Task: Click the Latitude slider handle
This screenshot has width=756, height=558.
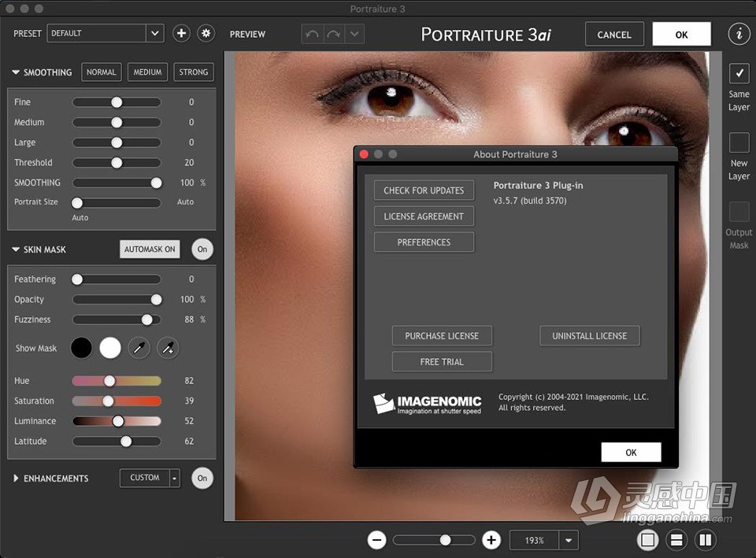Action: click(x=126, y=442)
